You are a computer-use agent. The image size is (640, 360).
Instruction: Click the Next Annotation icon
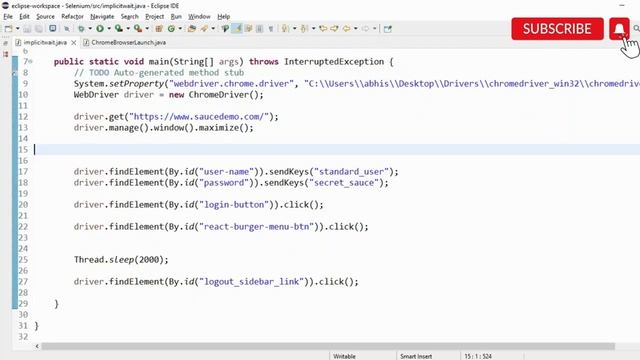[285, 29]
